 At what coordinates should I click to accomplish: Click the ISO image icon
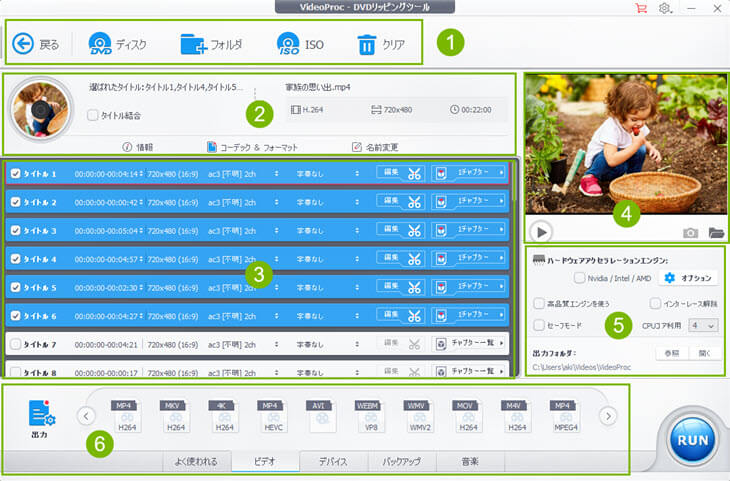click(x=289, y=44)
